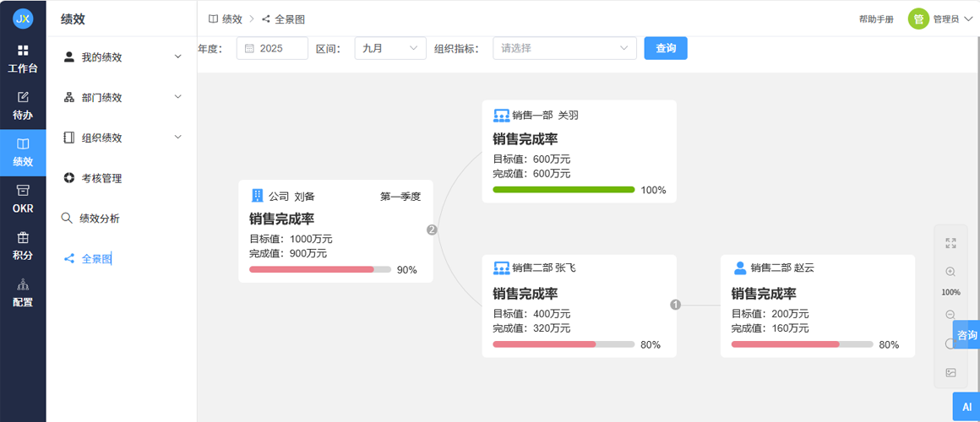Click 销售完成率 title on 张飞 card
The height and width of the screenshot is (422, 980).
(525, 294)
